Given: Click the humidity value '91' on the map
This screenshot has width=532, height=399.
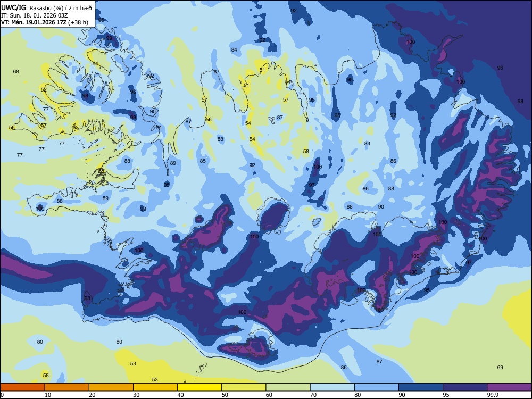Looking at the screenshot, I should click(x=159, y=128).
